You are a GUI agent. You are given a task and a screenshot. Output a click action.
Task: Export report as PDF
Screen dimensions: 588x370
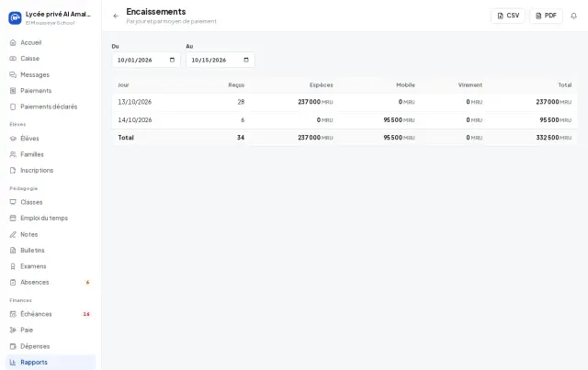point(546,16)
